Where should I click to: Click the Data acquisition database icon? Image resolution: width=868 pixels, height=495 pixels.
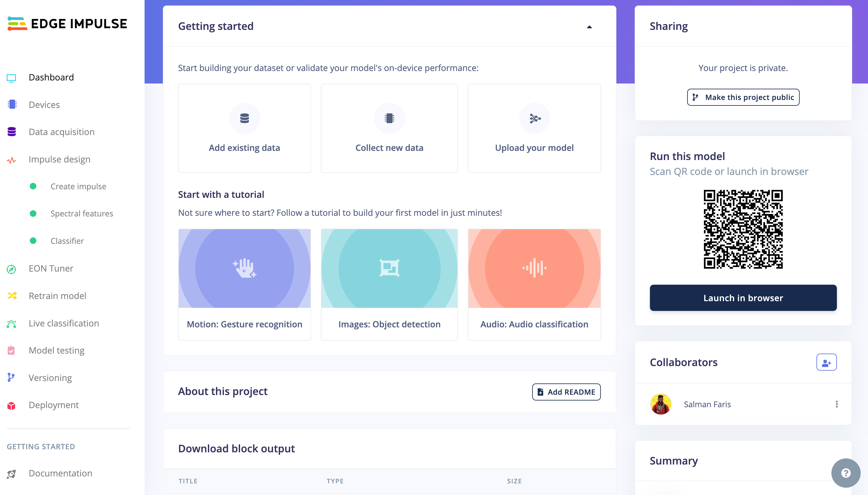tap(12, 132)
